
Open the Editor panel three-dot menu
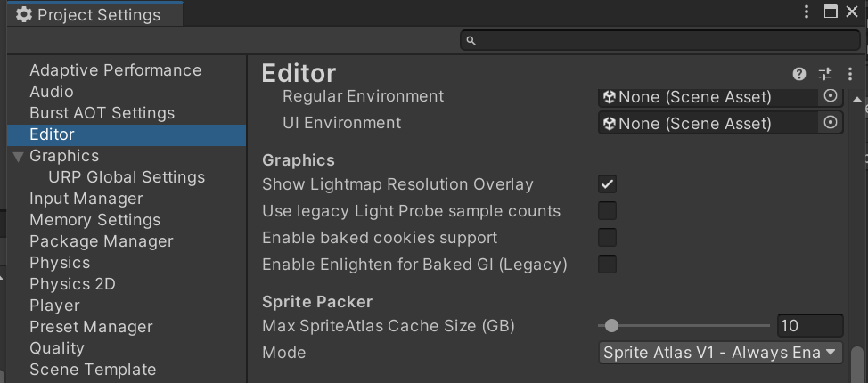coord(850,74)
